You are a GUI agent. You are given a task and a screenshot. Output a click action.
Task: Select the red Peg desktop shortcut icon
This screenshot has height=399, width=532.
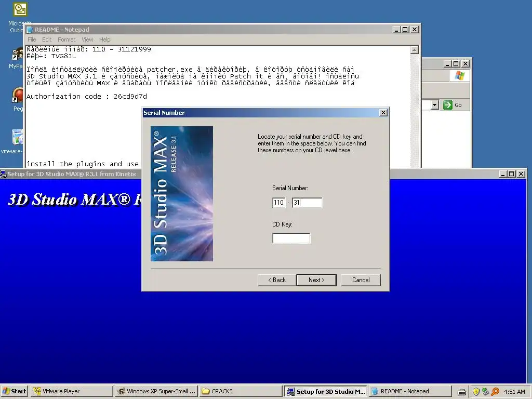[x=18, y=96]
